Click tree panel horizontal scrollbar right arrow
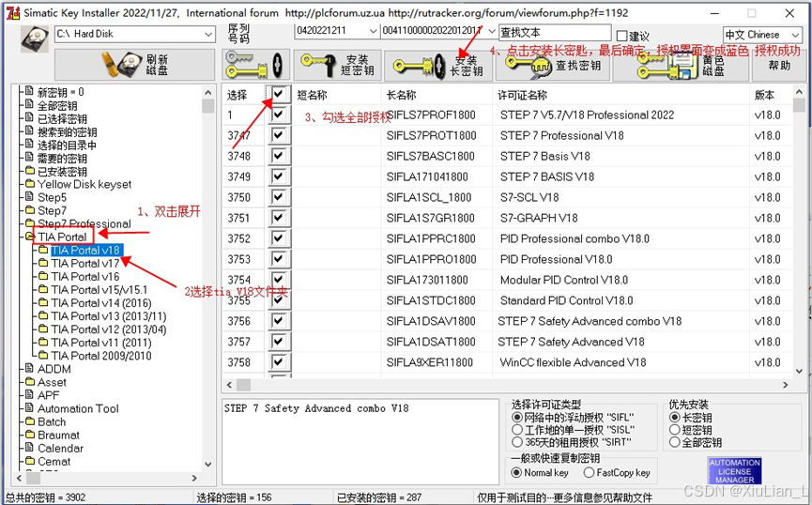The height and width of the screenshot is (505, 812). pos(194,478)
